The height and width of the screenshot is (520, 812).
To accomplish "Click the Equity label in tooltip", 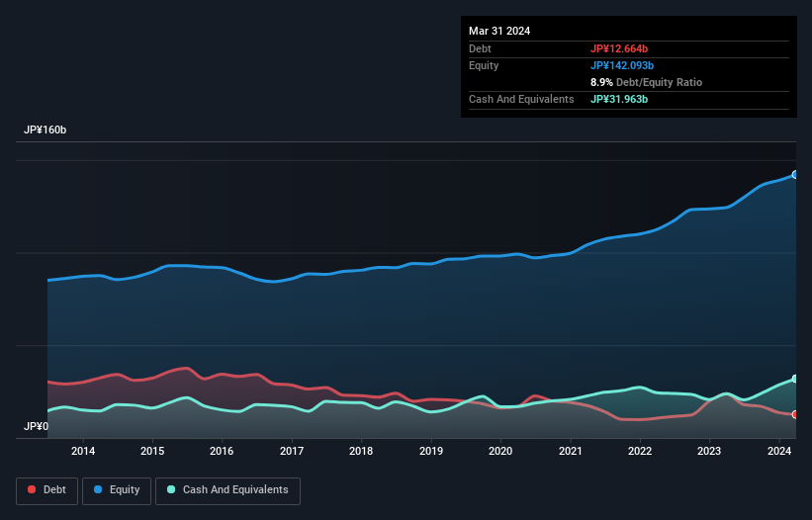I will pos(484,65).
